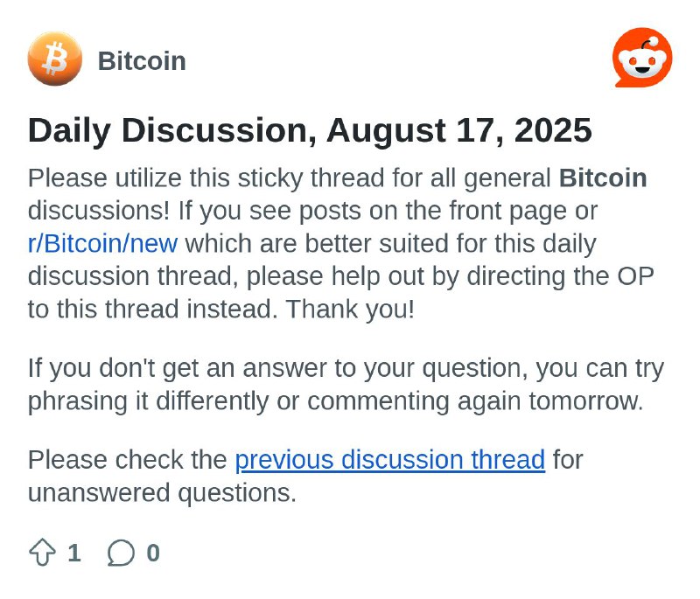
Task: Select the bold Bitcoin word in body
Action: 603,178
